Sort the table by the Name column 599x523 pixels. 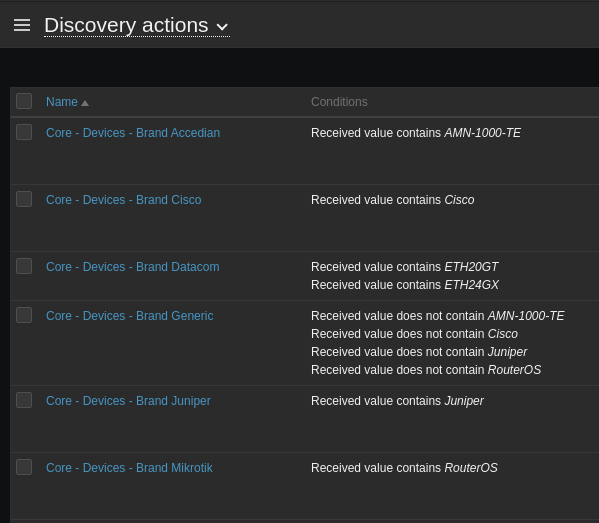(x=62, y=102)
